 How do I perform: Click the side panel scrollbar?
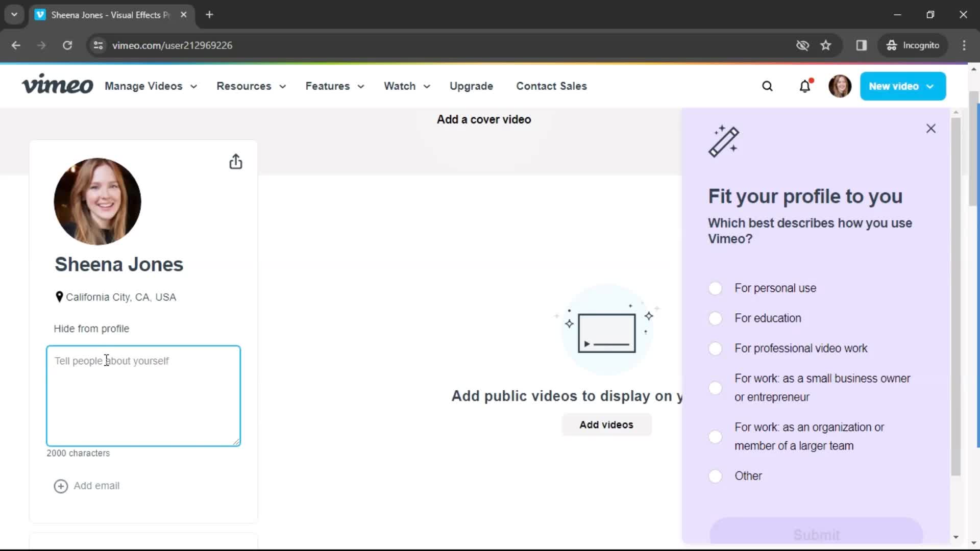coord(956,296)
